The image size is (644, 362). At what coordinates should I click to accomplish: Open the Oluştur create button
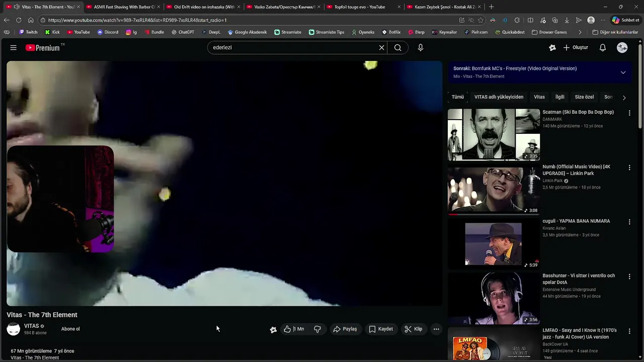coord(576,47)
